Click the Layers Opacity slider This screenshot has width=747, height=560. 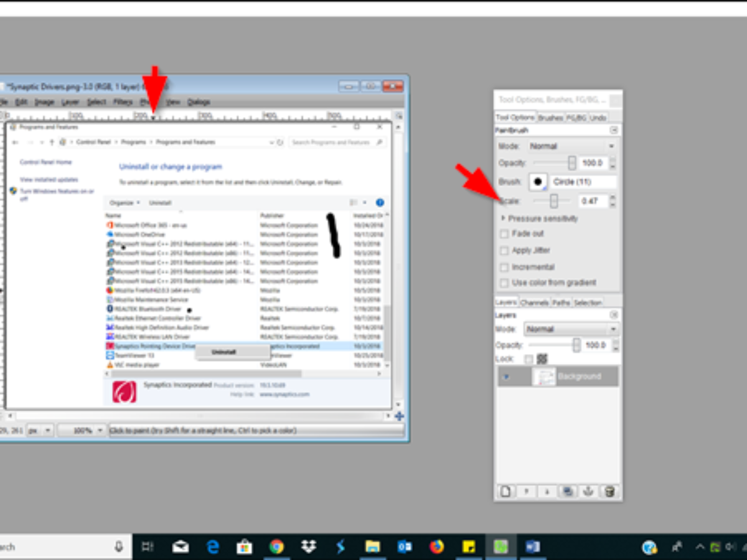click(x=555, y=345)
